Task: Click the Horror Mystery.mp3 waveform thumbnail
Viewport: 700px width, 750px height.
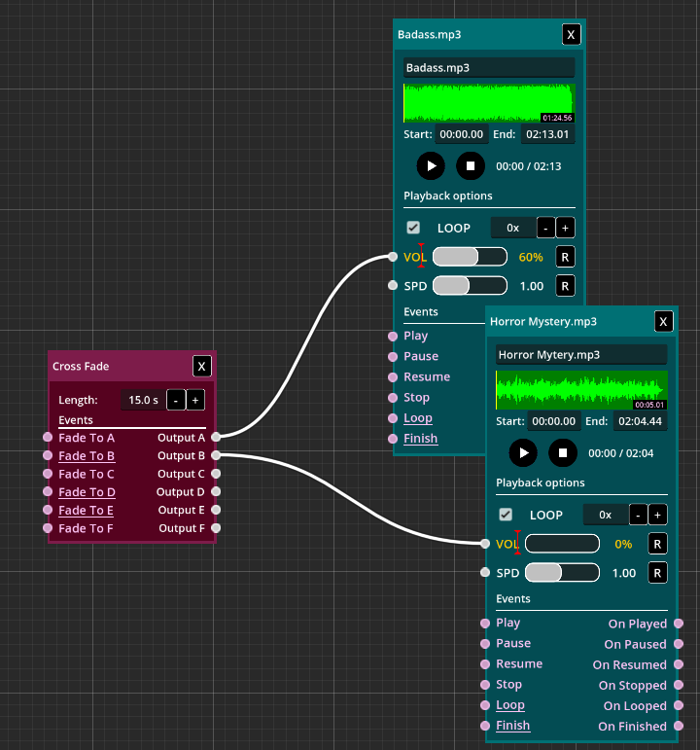Action: (581, 390)
